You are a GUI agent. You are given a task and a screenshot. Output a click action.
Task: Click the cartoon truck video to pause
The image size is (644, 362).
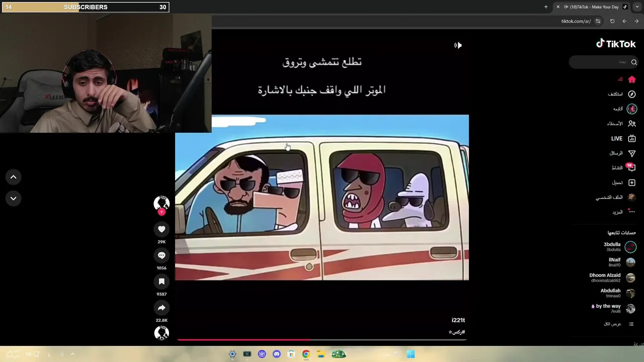[x=322, y=197]
